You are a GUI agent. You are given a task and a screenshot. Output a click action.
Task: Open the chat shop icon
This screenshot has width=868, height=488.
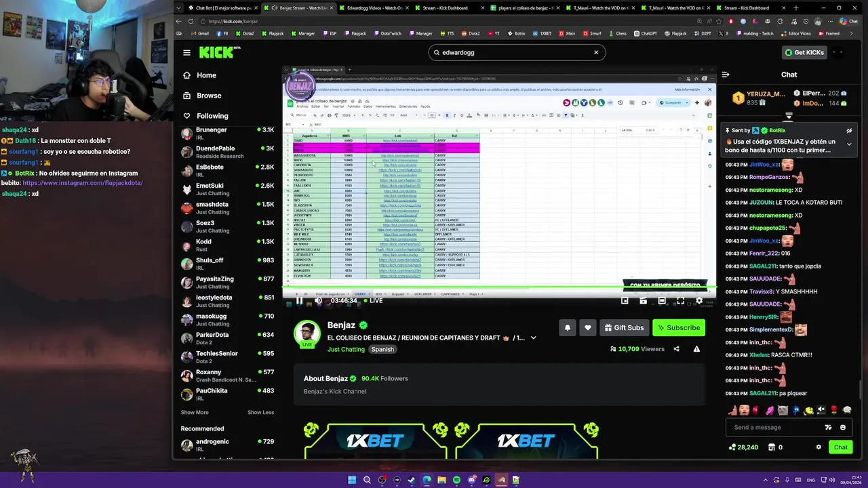point(771,447)
